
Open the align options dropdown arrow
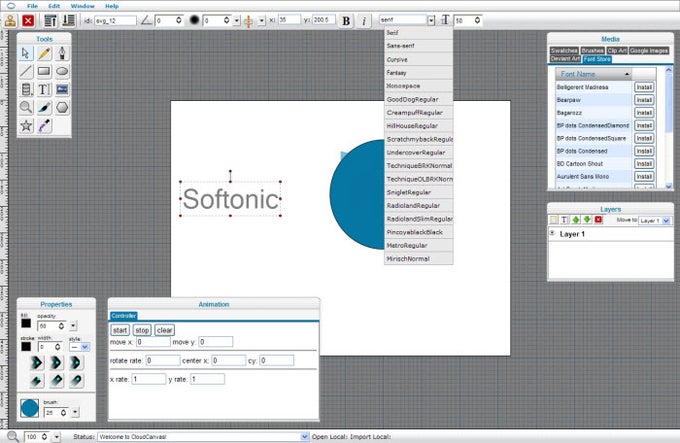coord(262,20)
